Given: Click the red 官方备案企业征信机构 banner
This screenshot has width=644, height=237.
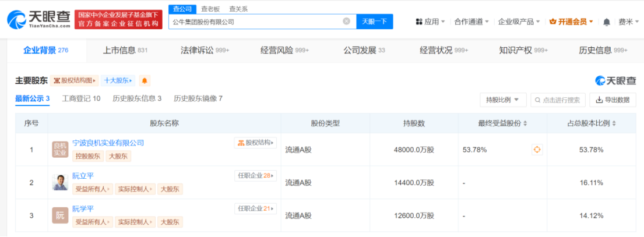Looking at the screenshot, I should [x=118, y=19].
